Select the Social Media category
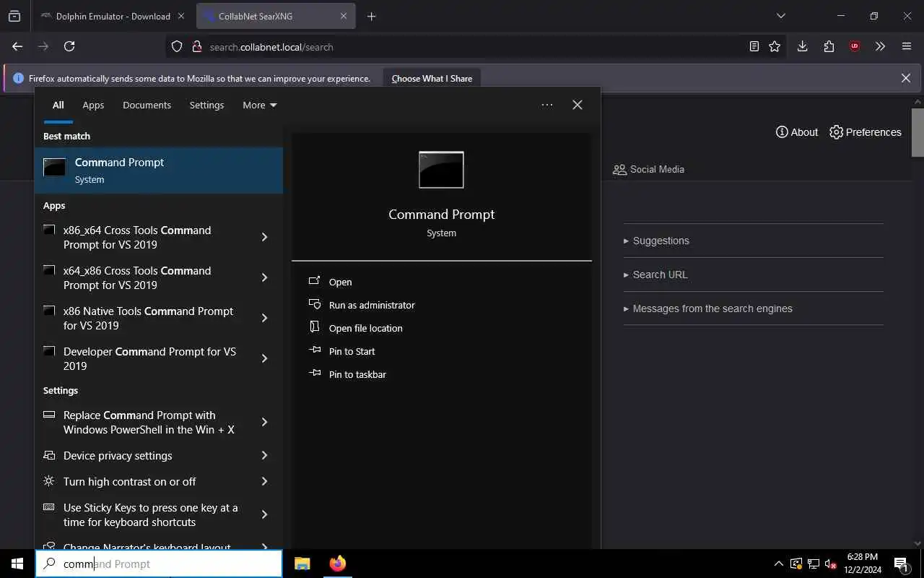 click(x=648, y=169)
